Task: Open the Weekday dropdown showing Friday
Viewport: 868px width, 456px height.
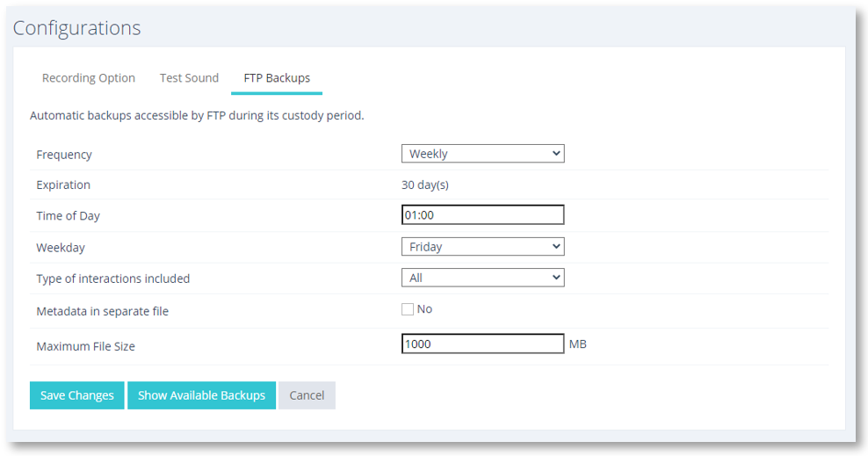Action: tap(482, 247)
